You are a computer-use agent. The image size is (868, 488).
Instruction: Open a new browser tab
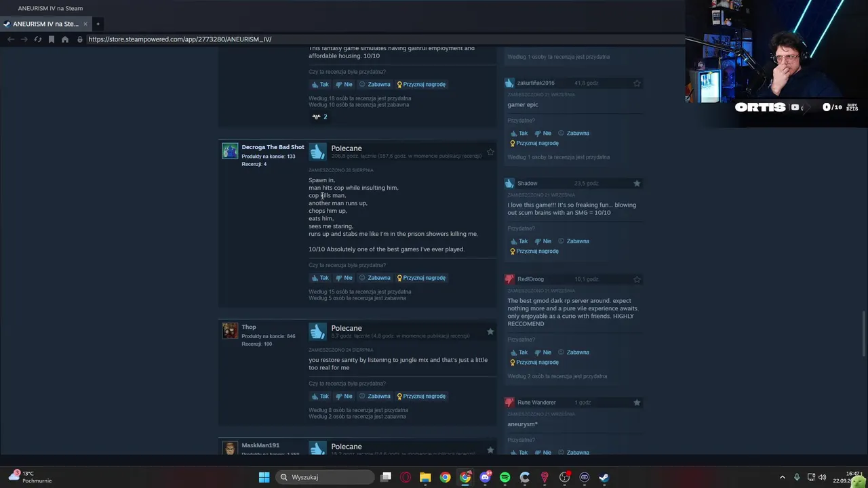coord(98,24)
